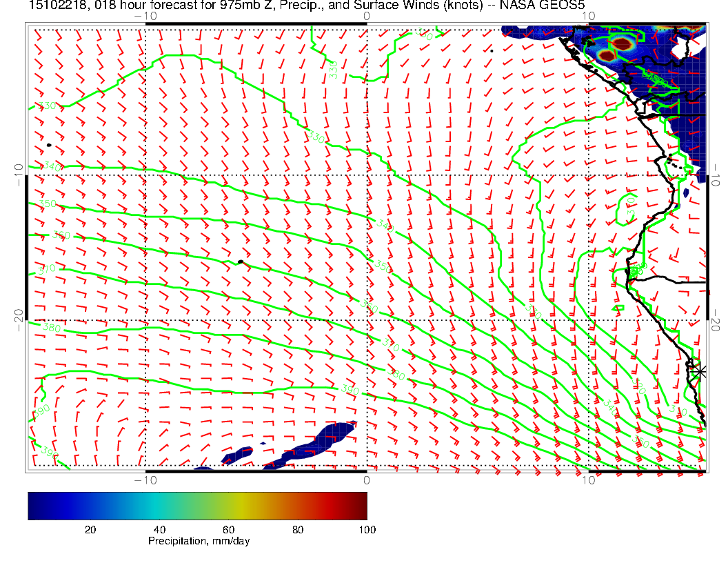
Task: Click the asterisk marker on the coastline
Action: pyautogui.click(x=700, y=371)
